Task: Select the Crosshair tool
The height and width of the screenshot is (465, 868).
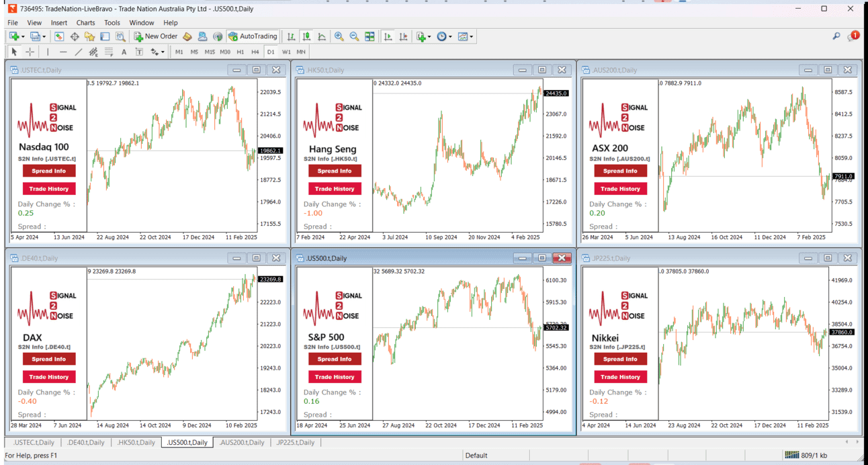Action: pyautogui.click(x=30, y=52)
